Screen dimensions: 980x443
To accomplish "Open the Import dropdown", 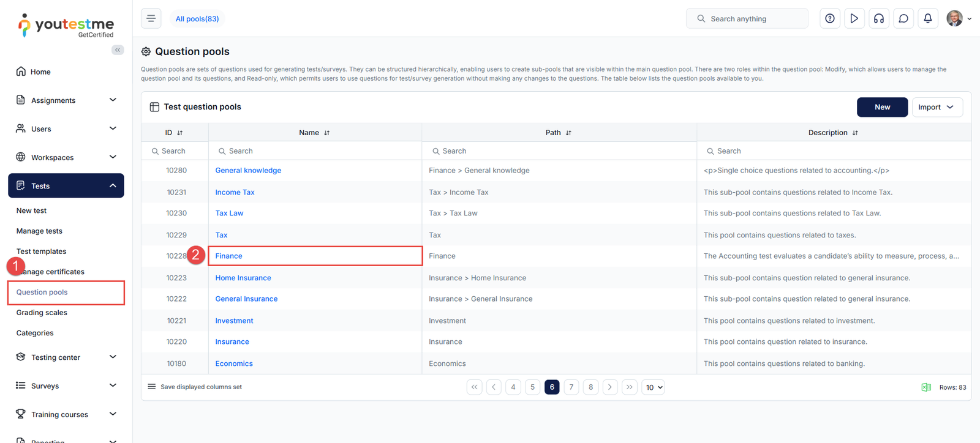I will pos(937,107).
